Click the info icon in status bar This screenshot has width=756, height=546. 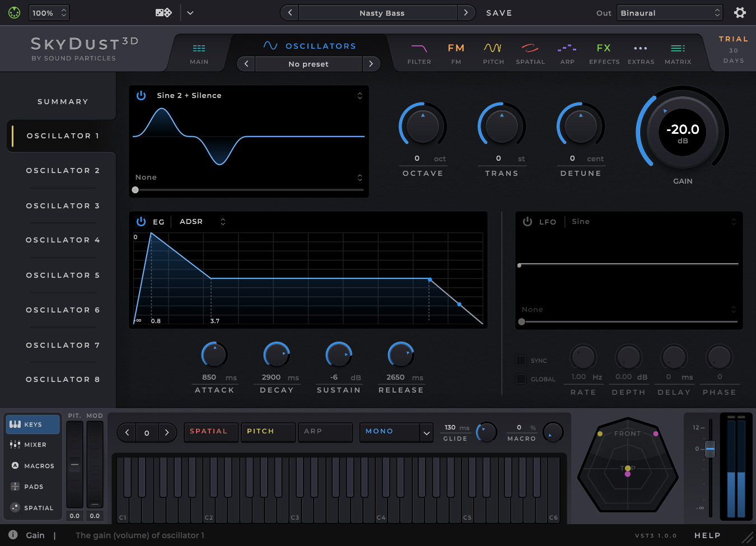(13, 535)
